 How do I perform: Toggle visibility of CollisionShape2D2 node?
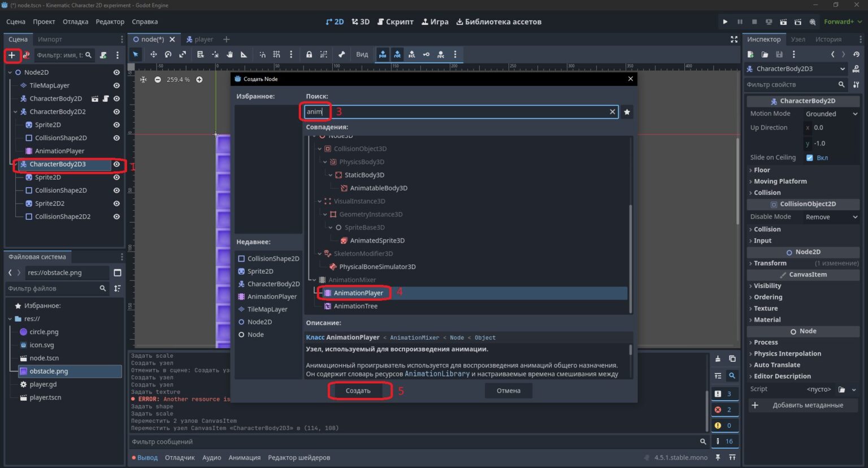[x=116, y=216]
